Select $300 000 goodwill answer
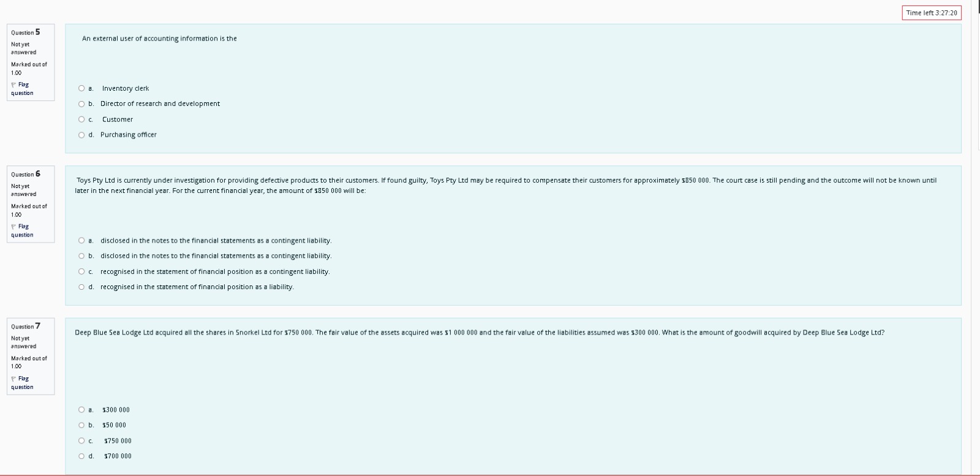 click(81, 410)
